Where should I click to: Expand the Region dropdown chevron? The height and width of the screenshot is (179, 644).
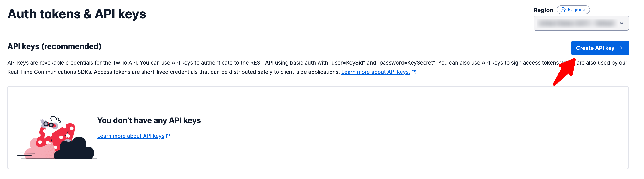pyautogui.click(x=621, y=23)
